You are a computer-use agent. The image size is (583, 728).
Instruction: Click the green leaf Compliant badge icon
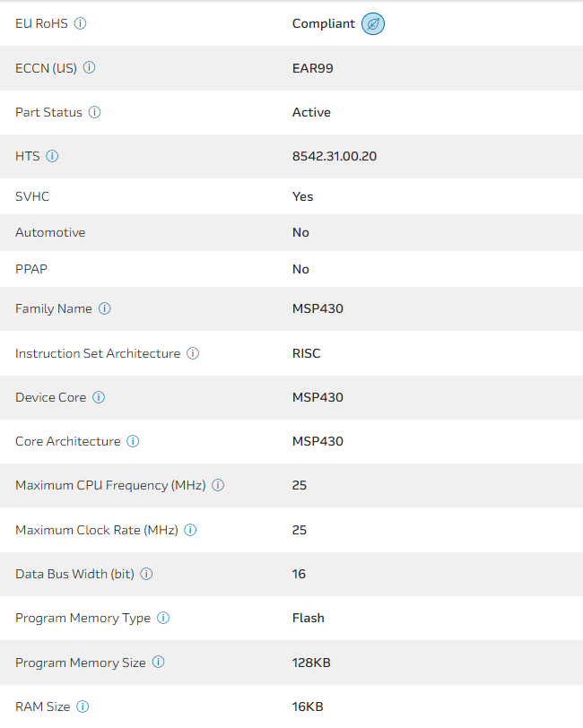pyautogui.click(x=373, y=24)
